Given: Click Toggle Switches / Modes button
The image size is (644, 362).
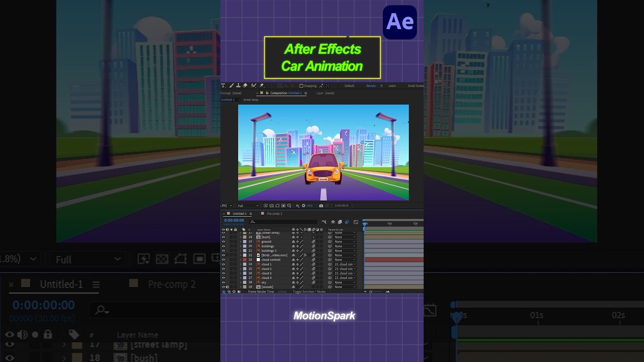Looking at the screenshot, I should pyautogui.click(x=309, y=292).
